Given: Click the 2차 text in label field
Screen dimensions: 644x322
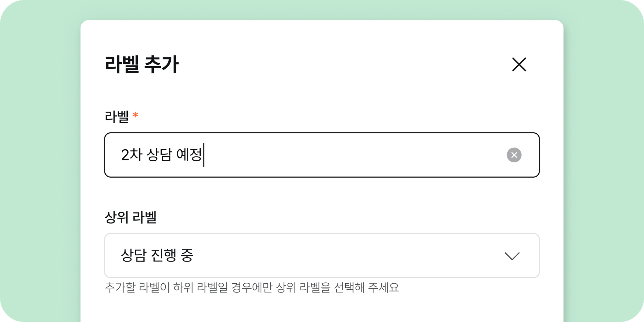Looking at the screenshot, I should (x=132, y=155).
